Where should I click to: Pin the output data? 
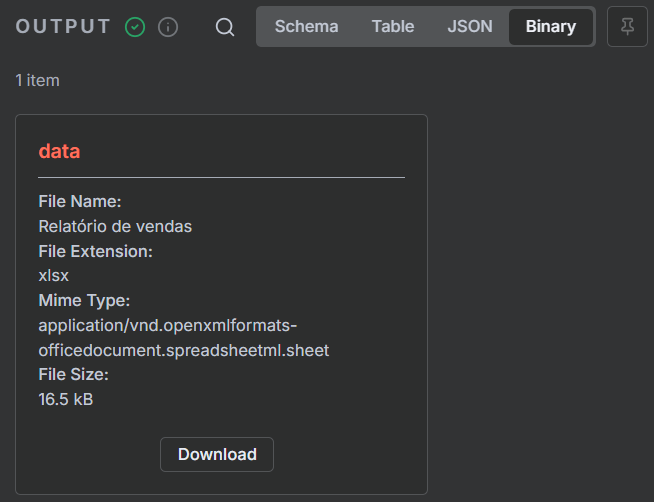click(627, 26)
